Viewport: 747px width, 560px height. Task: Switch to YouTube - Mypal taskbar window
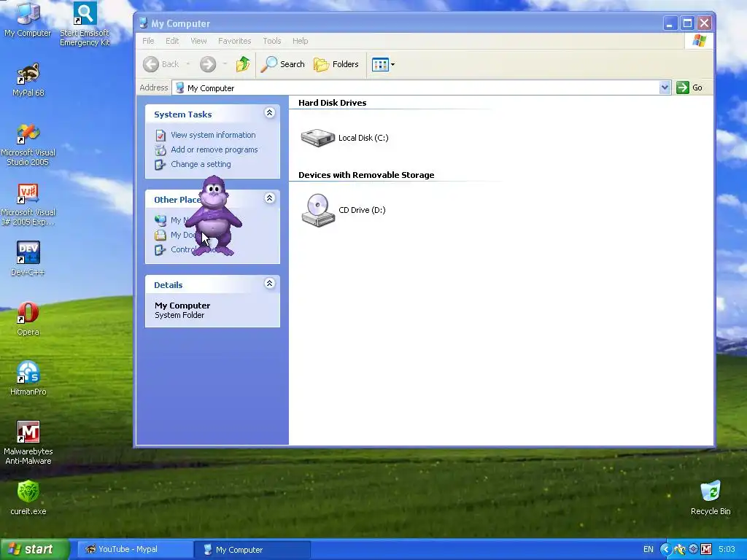tap(134, 549)
